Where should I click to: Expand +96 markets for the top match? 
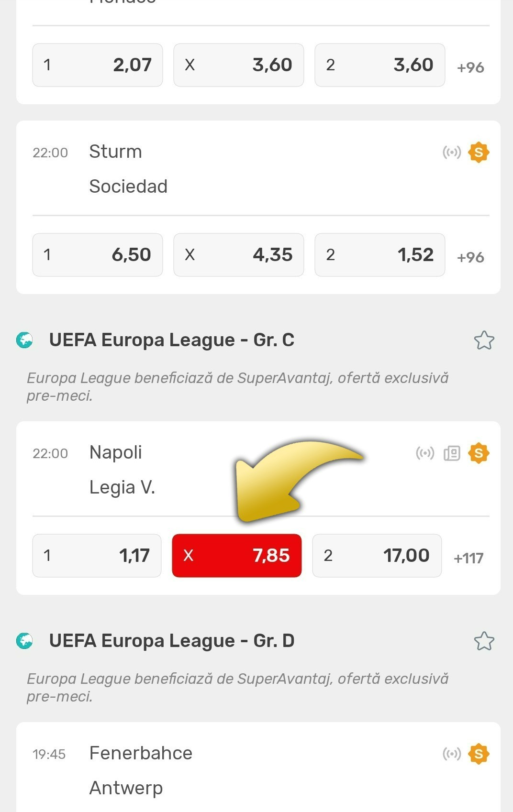click(470, 67)
